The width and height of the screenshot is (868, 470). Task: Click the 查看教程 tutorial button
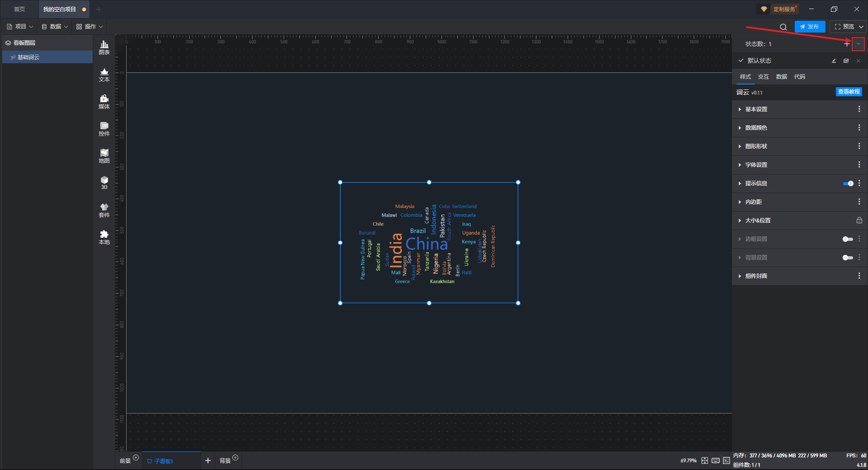[849, 92]
